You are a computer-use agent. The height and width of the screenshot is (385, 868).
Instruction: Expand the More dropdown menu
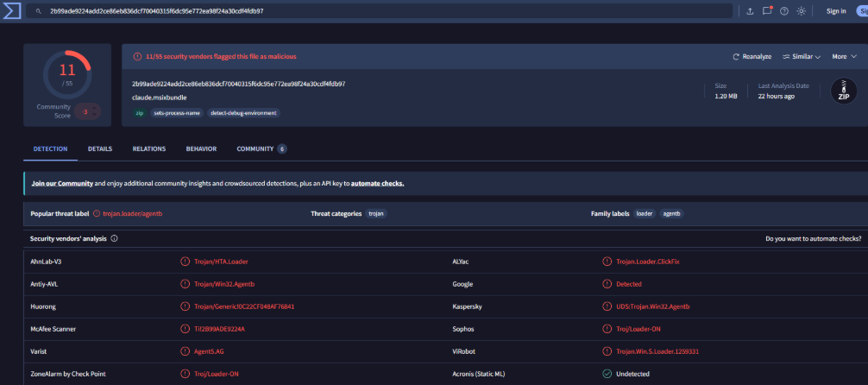pyautogui.click(x=844, y=56)
